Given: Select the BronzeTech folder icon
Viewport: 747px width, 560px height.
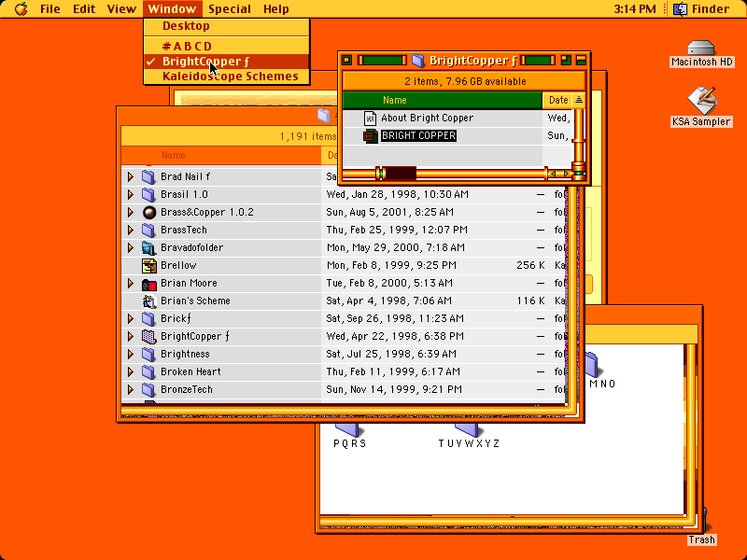Looking at the screenshot, I should click(x=148, y=389).
